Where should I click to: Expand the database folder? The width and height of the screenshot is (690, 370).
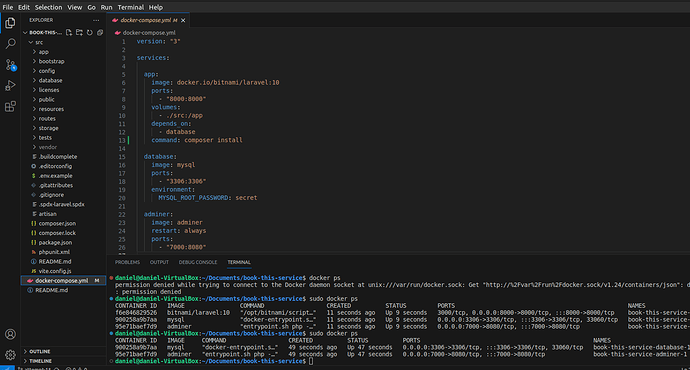tap(64, 81)
